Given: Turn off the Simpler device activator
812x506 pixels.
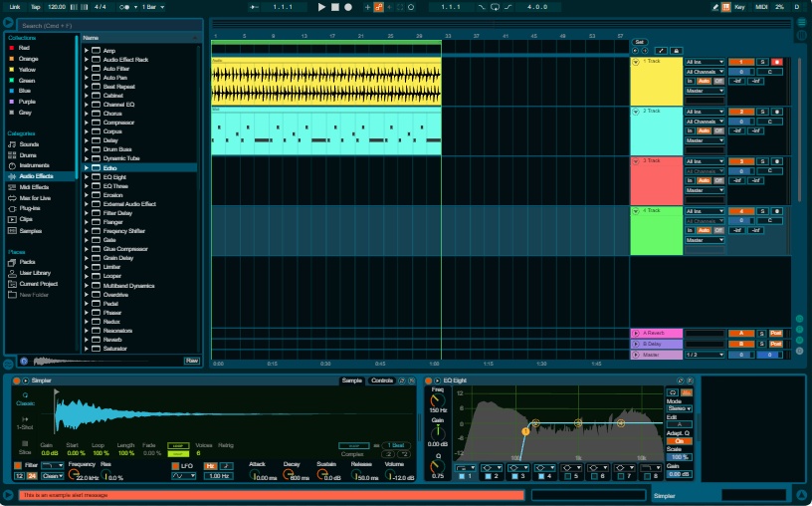Looking at the screenshot, I should click(x=17, y=380).
